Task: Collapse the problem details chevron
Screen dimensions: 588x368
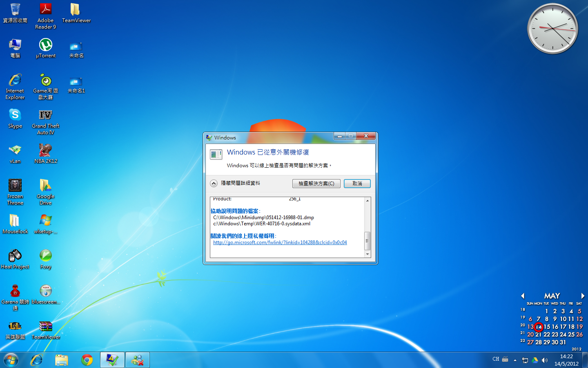Action: tap(214, 184)
